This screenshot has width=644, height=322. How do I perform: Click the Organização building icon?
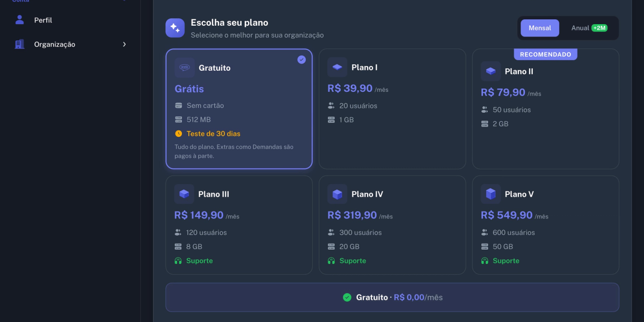click(20, 44)
